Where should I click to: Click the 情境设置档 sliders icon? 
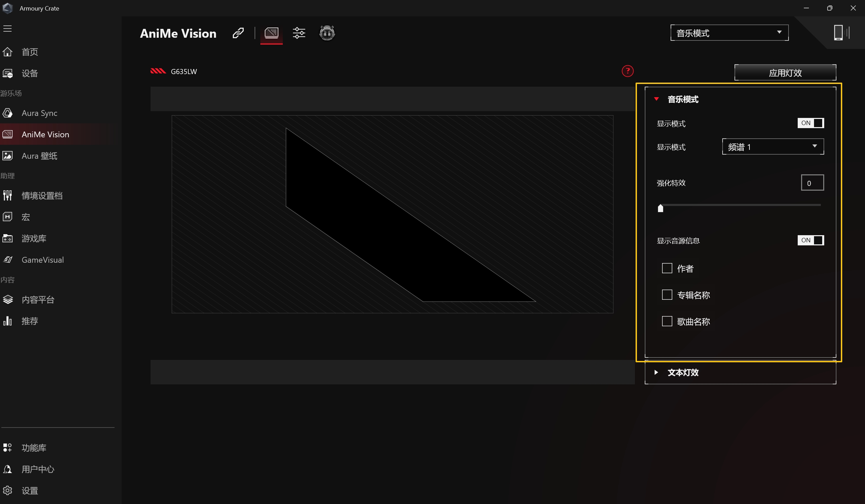[7, 195]
